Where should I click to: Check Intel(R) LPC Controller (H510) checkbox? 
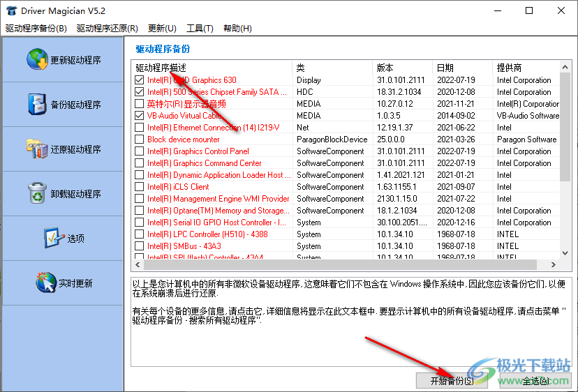point(140,234)
